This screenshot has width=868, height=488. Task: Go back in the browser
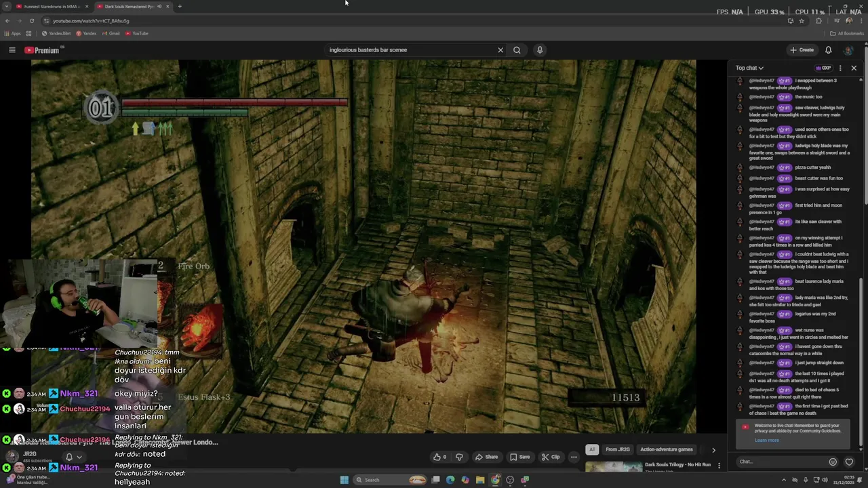click(7, 21)
